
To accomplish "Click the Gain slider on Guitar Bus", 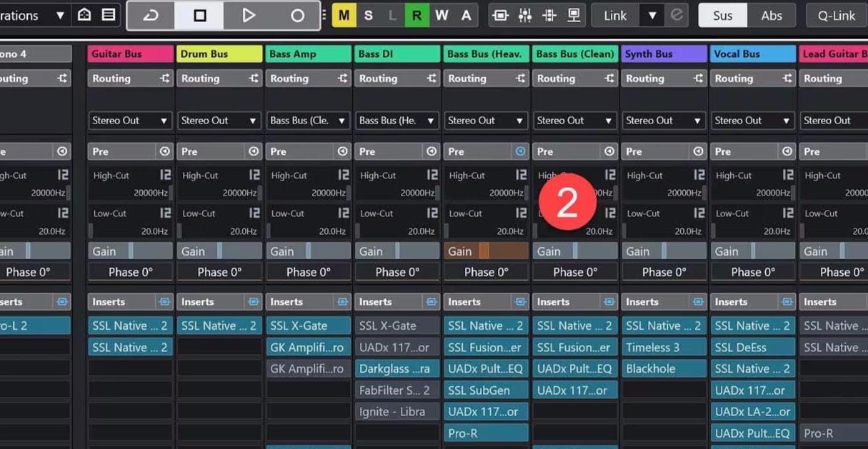I will tap(130, 251).
